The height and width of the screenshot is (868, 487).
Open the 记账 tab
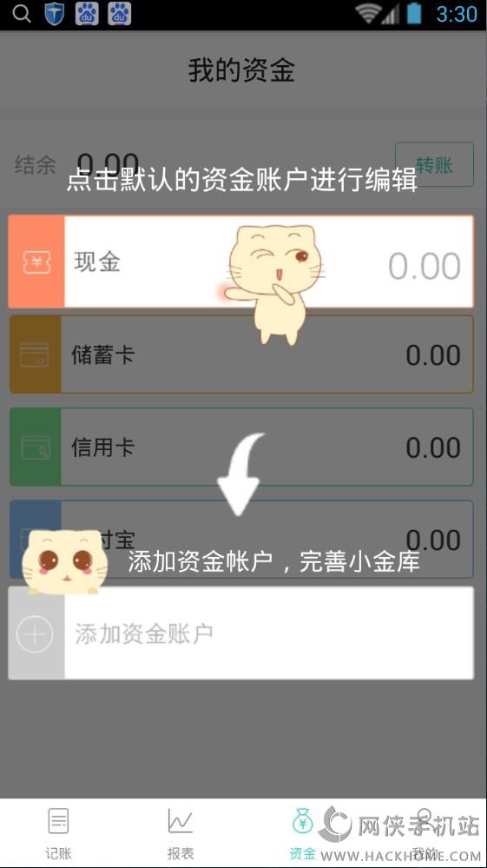(x=58, y=833)
